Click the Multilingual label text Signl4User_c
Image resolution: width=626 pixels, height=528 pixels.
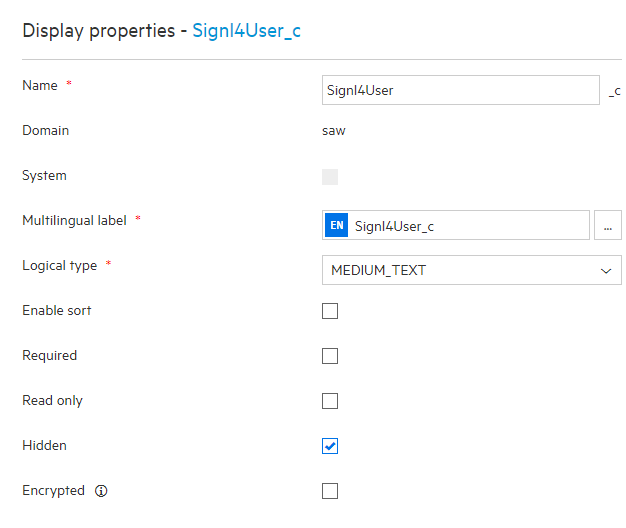[394, 226]
